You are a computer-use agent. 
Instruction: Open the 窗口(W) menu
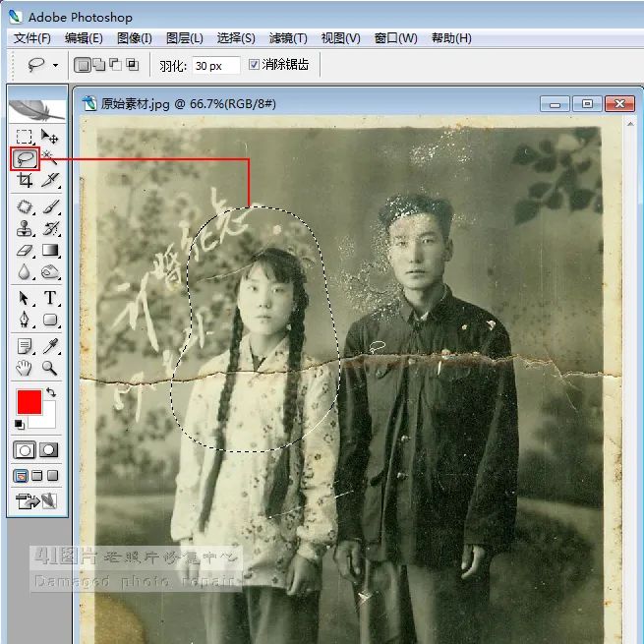point(395,38)
